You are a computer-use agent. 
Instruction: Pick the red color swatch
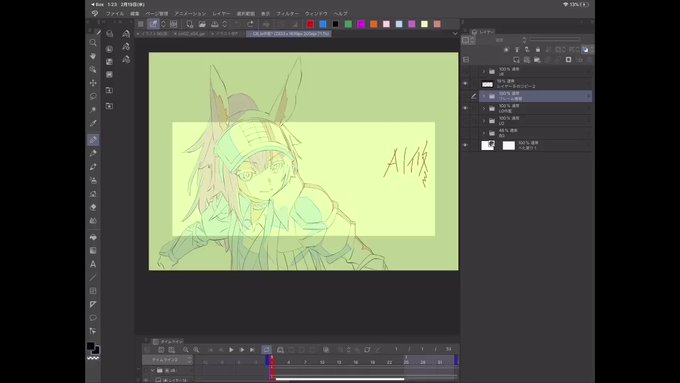[x=311, y=24]
